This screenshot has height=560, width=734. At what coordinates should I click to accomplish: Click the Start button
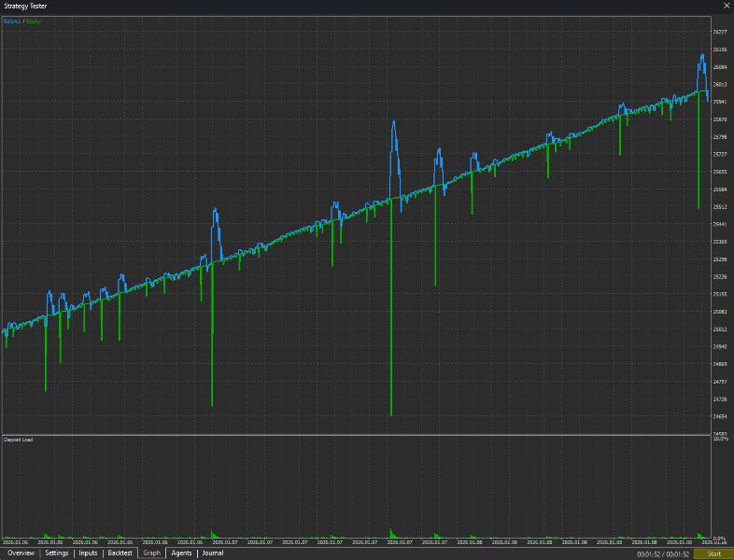713,554
